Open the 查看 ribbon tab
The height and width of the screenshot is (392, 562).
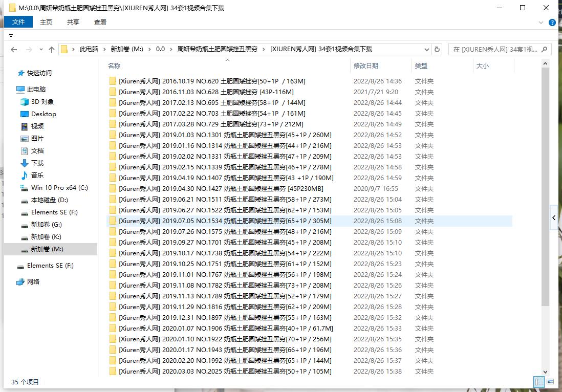pos(100,22)
